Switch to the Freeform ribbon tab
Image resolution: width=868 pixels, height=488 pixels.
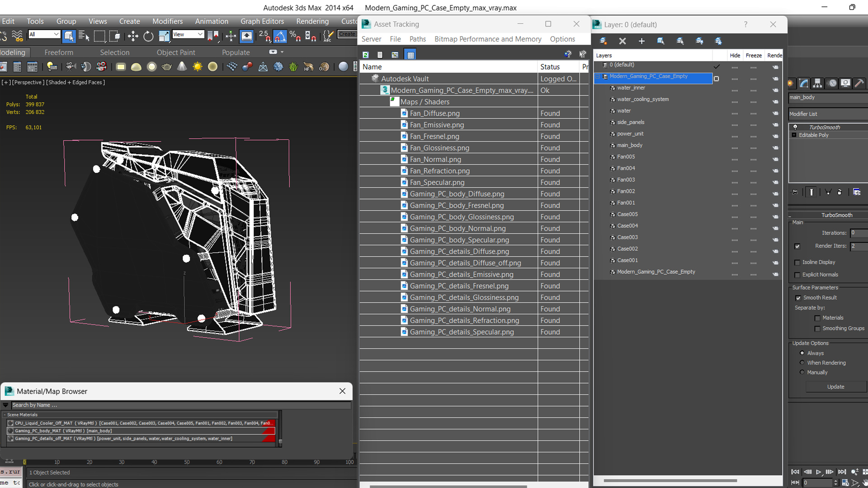click(x=58, y=52)
